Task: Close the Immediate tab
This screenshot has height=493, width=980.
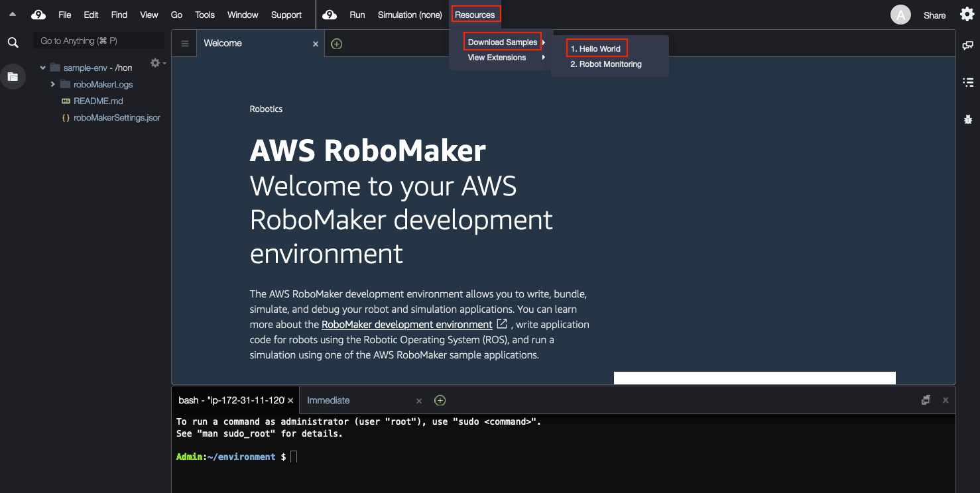Action: (x=419, y=401)
